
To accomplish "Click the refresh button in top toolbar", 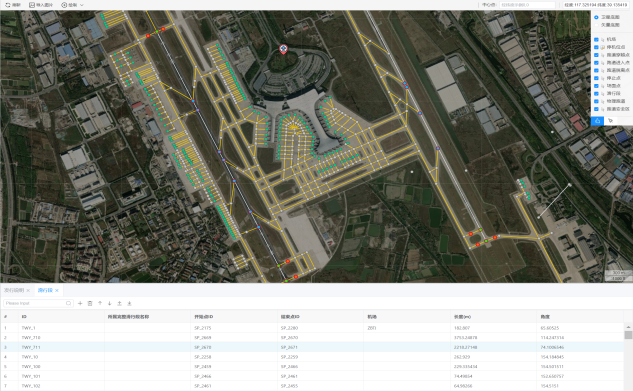I will coord(13,5).
